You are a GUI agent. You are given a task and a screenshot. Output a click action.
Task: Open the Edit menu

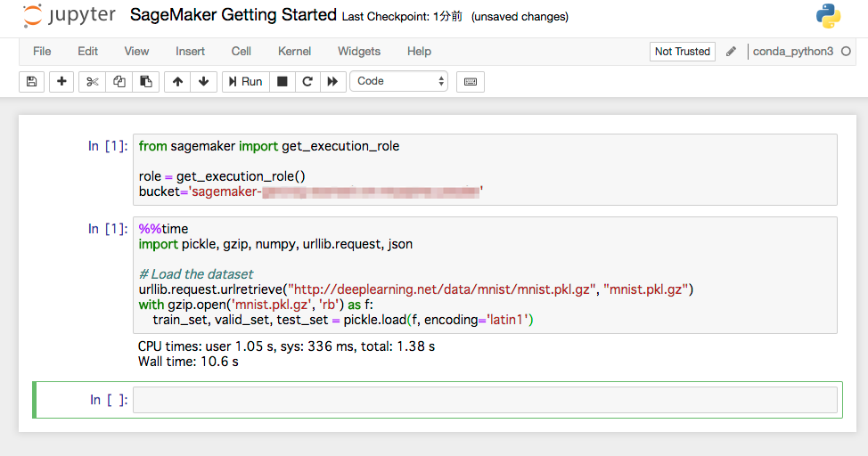coord(87,52)
